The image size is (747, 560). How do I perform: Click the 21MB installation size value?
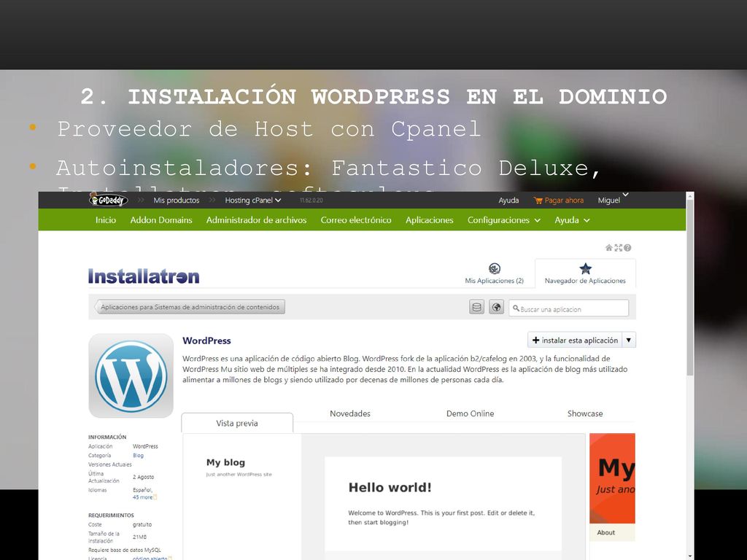[x=139, y=537]
